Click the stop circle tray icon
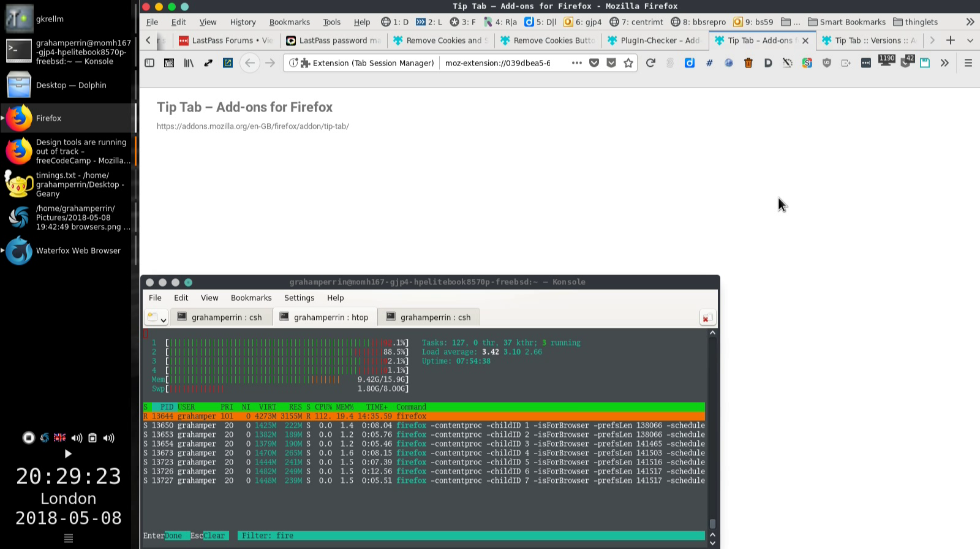Screen dimensions: 980x549 (28, 437)
